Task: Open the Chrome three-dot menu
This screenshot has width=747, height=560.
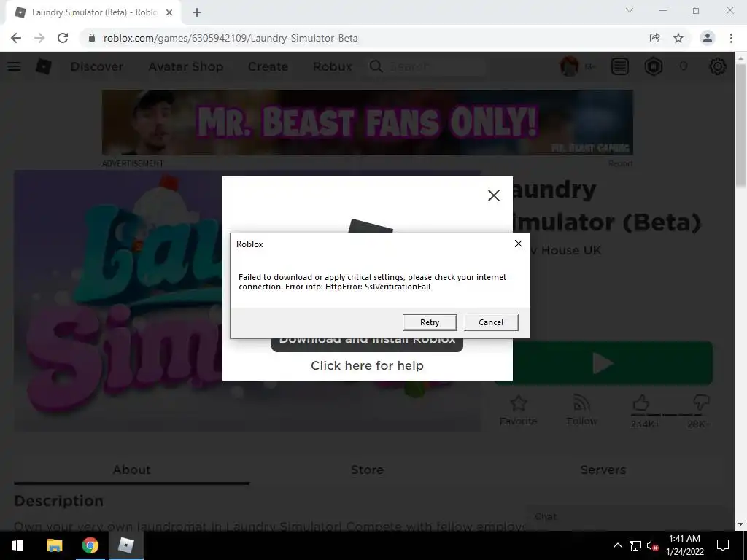Action: [x=731, y=38]
